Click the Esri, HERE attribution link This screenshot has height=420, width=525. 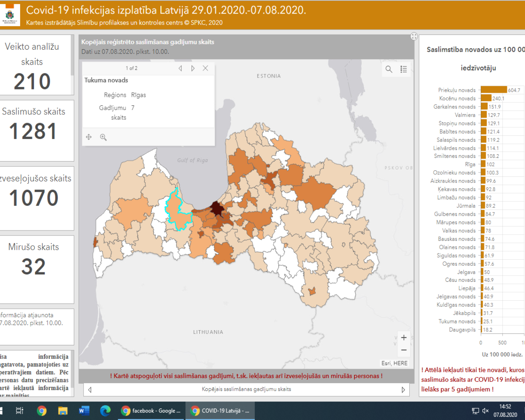pos(394,363)
